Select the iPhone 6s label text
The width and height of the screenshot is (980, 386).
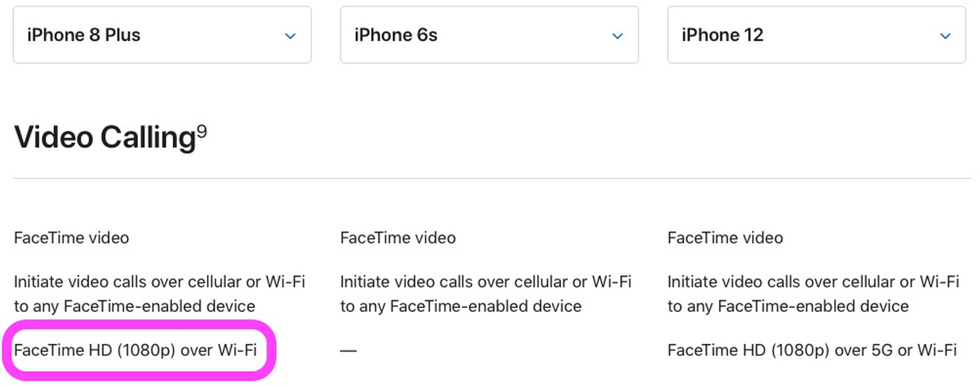396,35
